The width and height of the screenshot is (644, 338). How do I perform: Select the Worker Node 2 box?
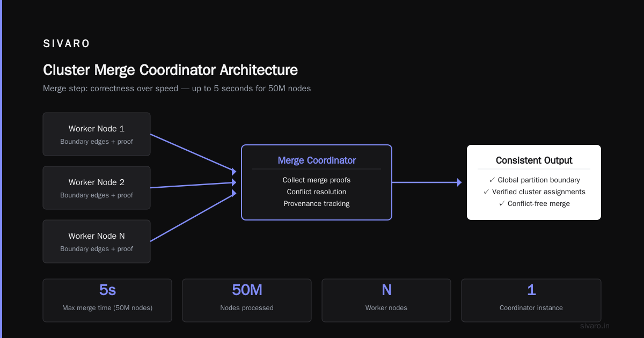click(x=97, y=188)
